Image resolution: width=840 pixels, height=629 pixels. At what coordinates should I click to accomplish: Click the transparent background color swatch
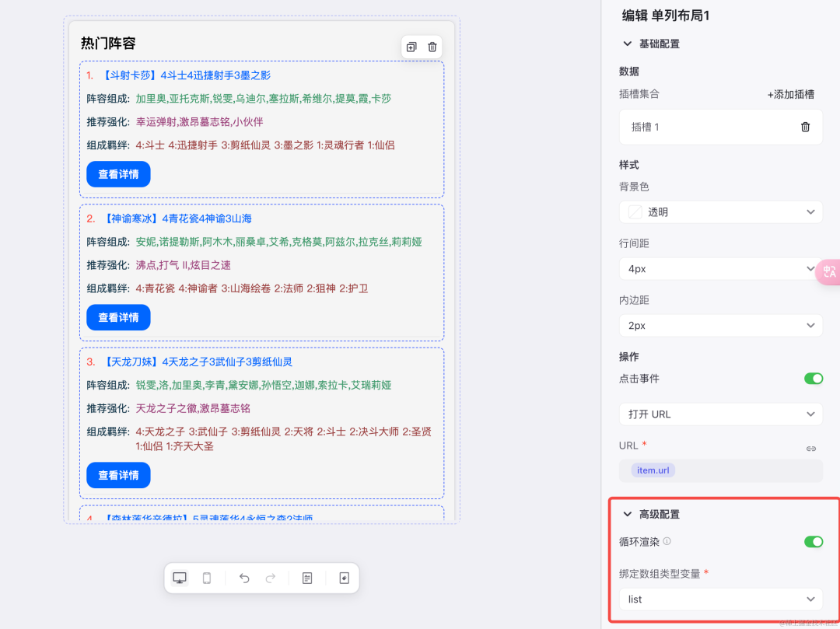coord(635,212)
